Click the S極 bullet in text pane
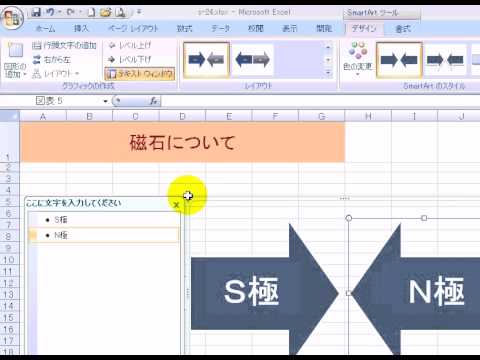This screenshot has height=360, width=480. click(61, 220)
